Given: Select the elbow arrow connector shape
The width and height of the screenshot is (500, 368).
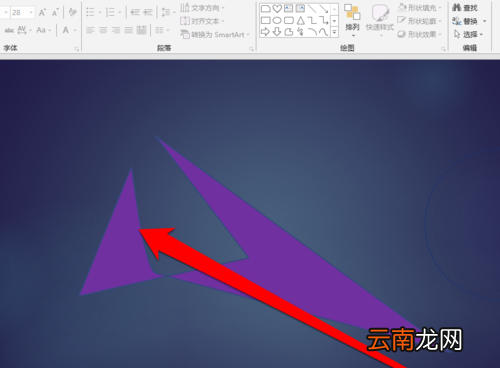Looking at the screenshot, I should [x=324, y=20].
